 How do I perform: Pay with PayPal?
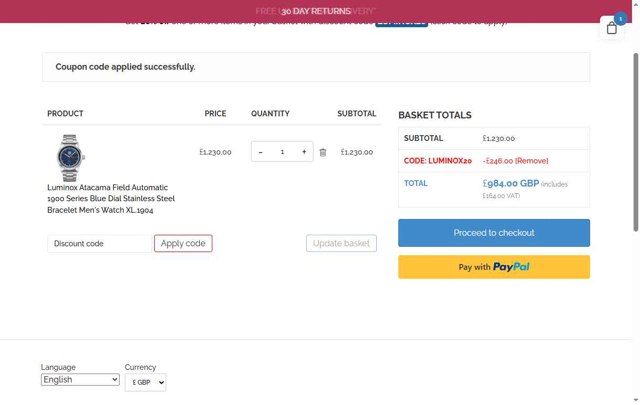pyautogui.click(x=494, y=267)
